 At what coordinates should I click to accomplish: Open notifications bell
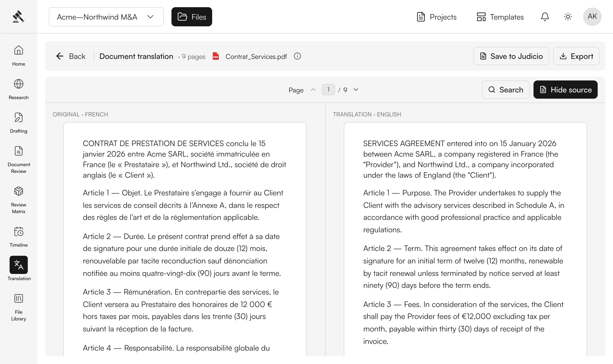[x=545, y=17]
